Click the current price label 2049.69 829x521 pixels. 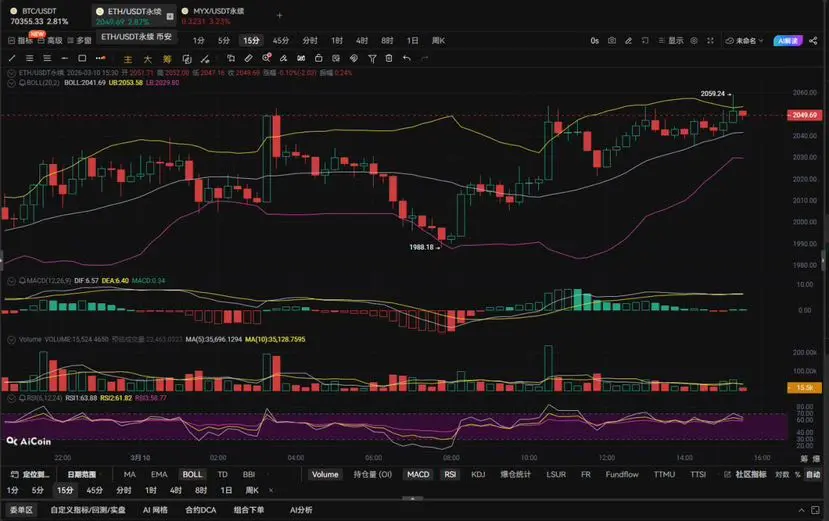click(x=804, y=115)
